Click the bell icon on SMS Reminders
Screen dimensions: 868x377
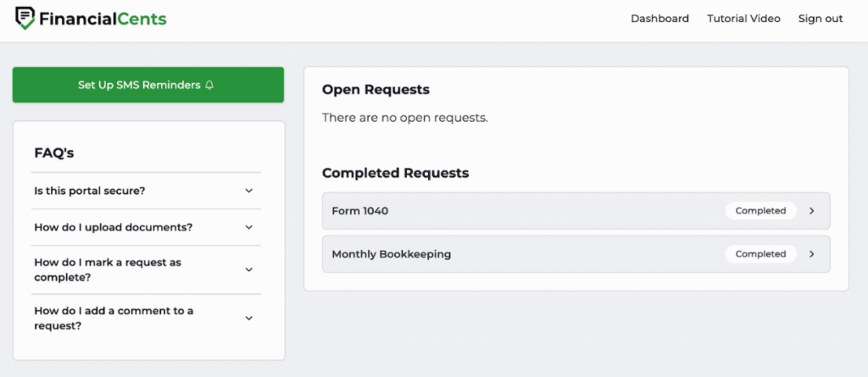click(x=209, y=85)
